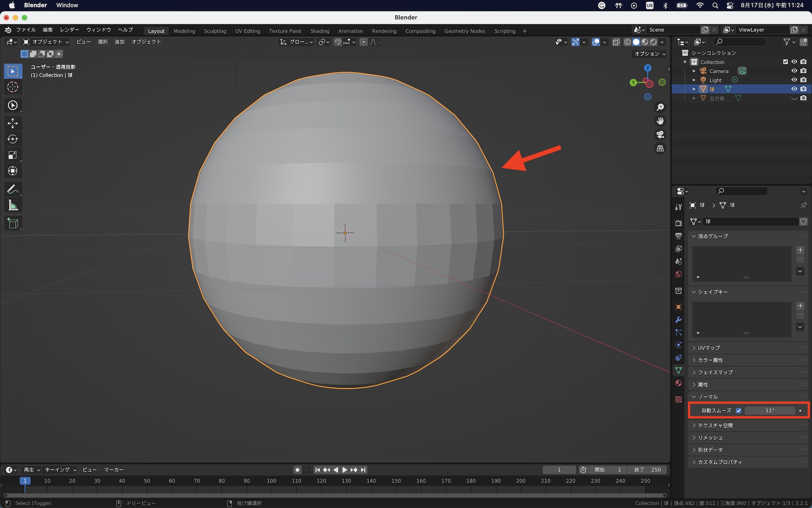812x508 pixels.
Task: Hide the Camera object in the outliner
Action: click(x=794, y=71)
